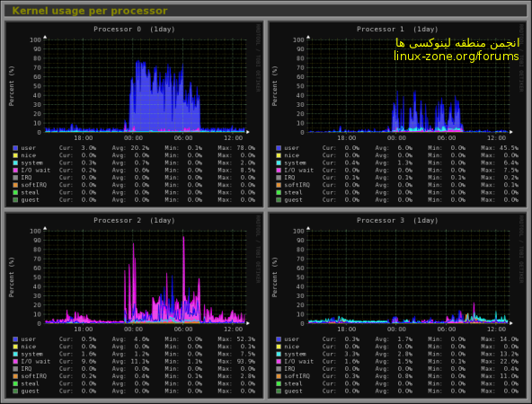Click the orange softIRQ swatch in Processor 1 legend

pos(279,185)
